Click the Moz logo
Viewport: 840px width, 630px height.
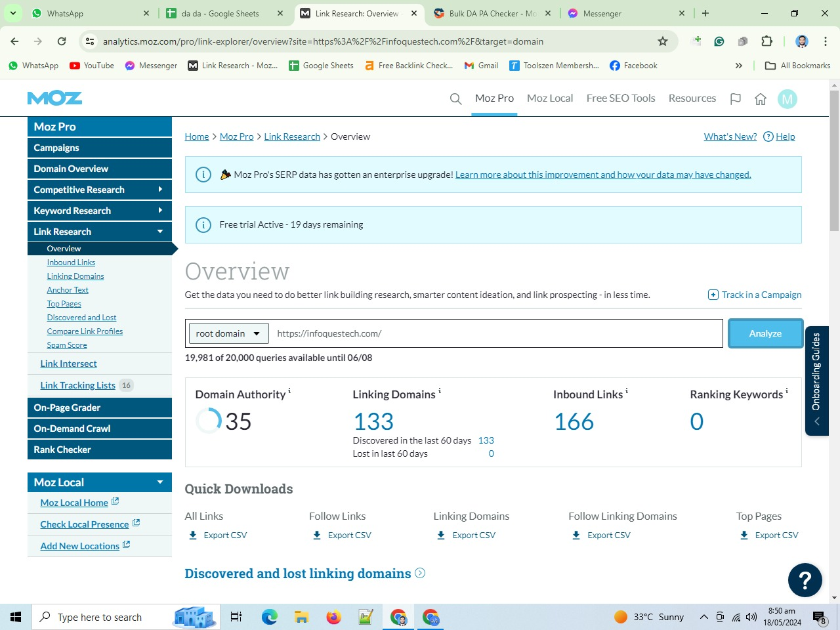coord(54,98)
